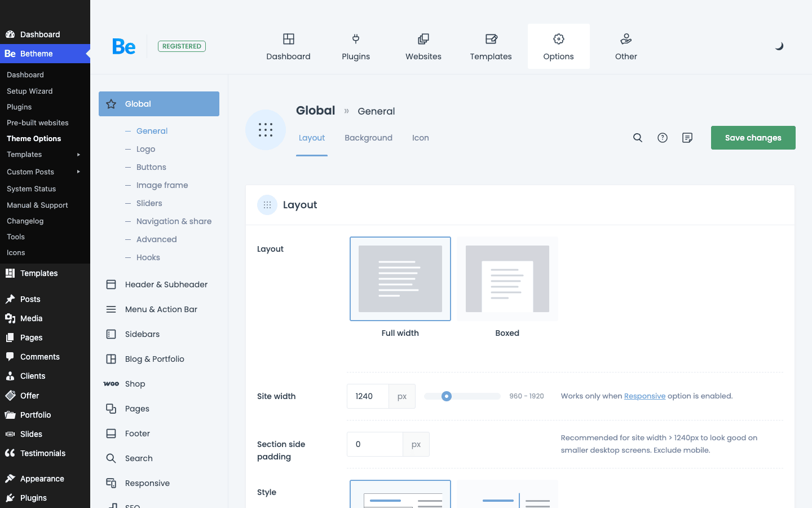
Task: Collapse the Global options section
Action: (x=159, y=104)
